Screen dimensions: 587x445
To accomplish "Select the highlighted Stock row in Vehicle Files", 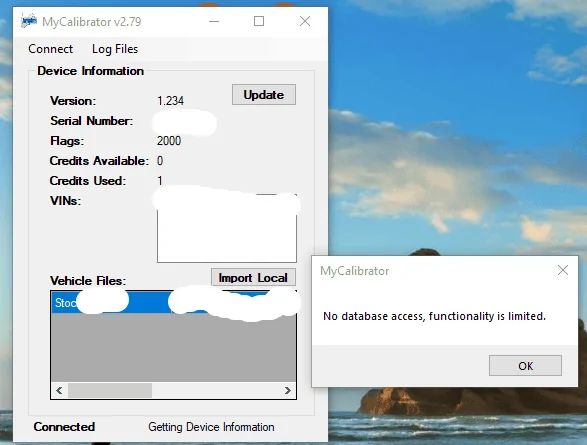I will (x=173, y=302).
